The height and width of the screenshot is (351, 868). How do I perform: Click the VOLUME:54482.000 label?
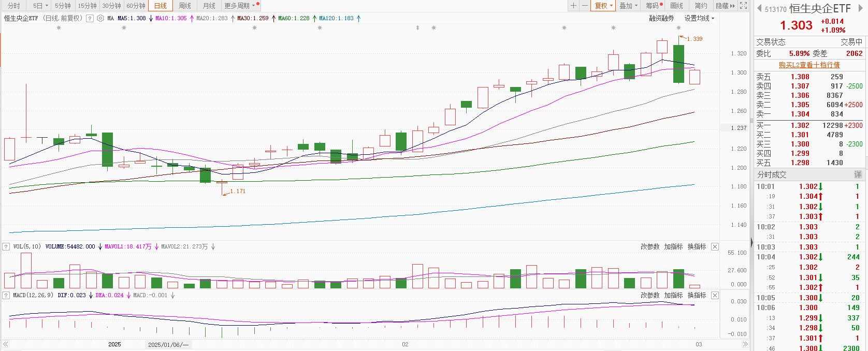pyautogui.click(x=70, y=246)
